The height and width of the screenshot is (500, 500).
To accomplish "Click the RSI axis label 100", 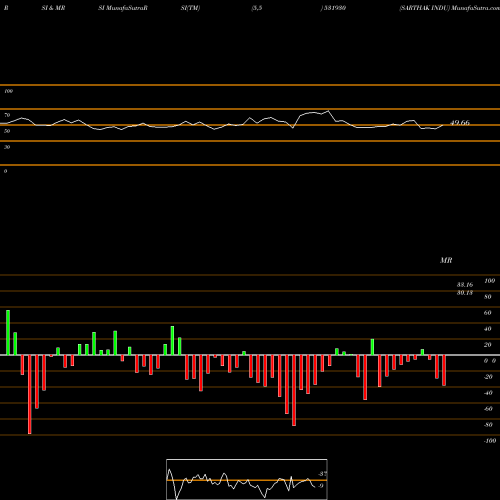I will point(8,91).
